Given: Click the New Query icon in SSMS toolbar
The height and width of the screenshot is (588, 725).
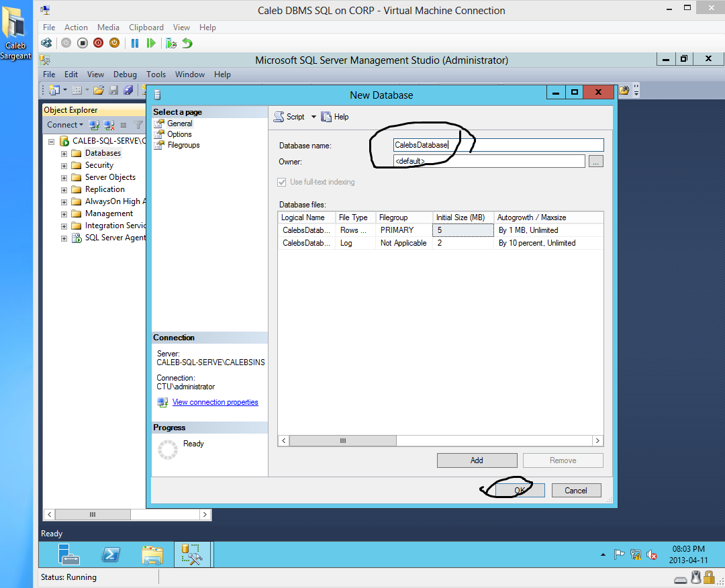Looking at the screenshot, I should [x=54, y=90].
